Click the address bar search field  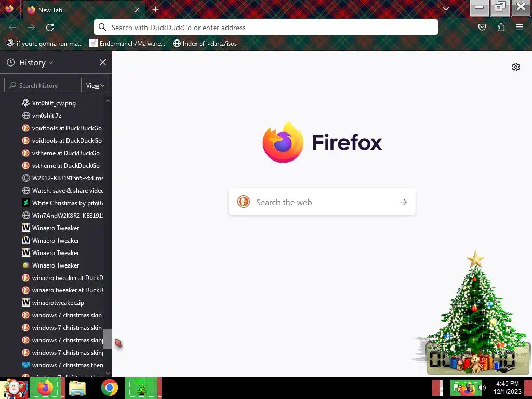pyautogui.click(x=265, y=27)
